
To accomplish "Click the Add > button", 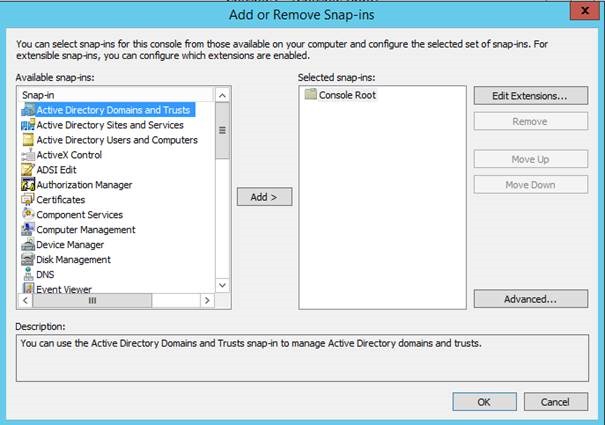I will (264, 197).
